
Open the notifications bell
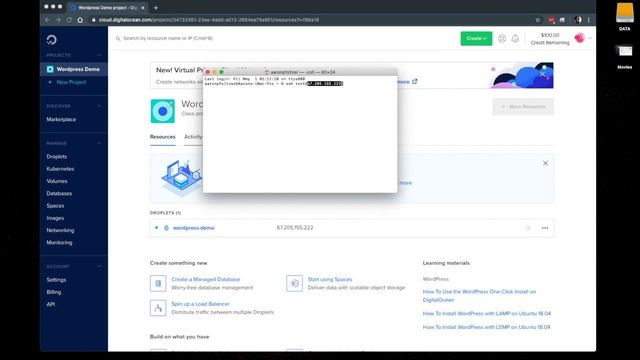(x=515, y=38)
